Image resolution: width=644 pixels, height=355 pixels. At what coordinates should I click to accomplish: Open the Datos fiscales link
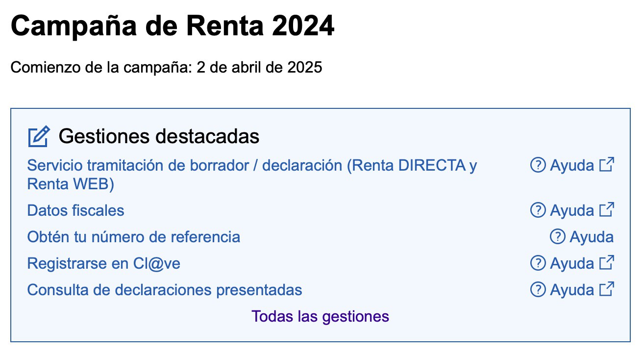click(x=76, y=210)
